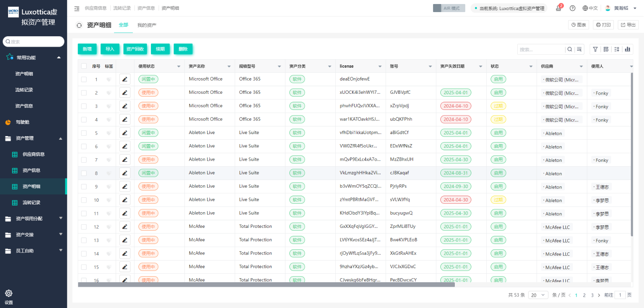This screenshot has width=644, height=308.
Task: Toggle select-all checkbox in table header
Action: [84, 66]
